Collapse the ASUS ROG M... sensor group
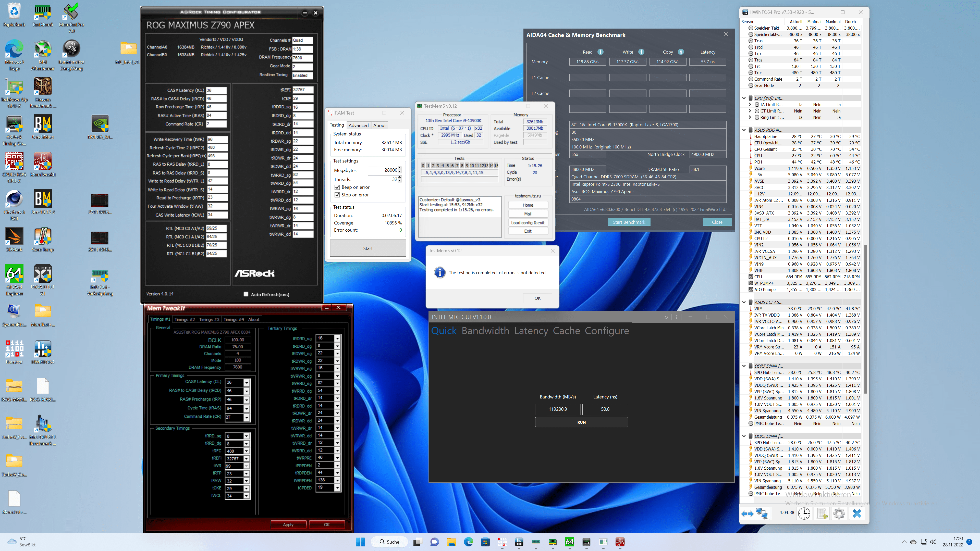This screenshot has width=980, height=551. point(744,130)
